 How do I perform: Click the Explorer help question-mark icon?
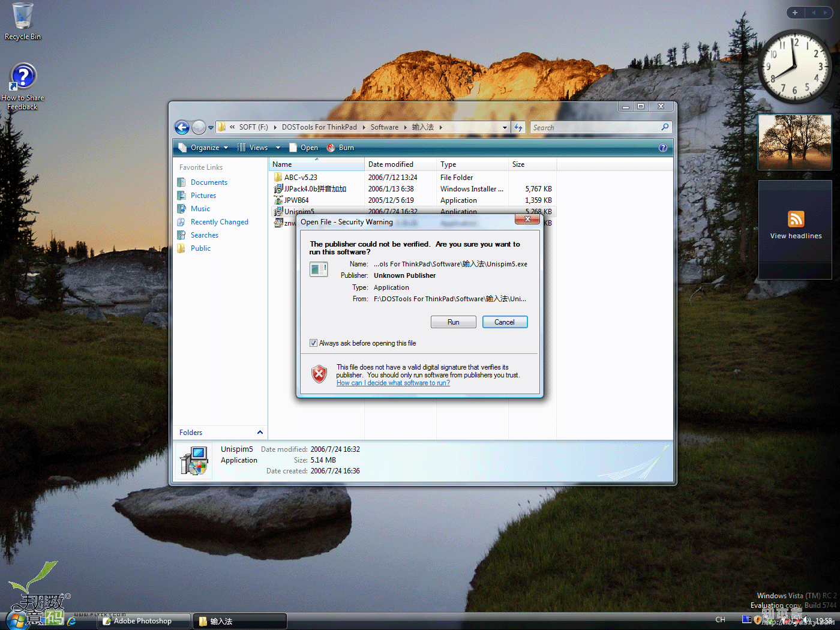click(x=663, y=148)
